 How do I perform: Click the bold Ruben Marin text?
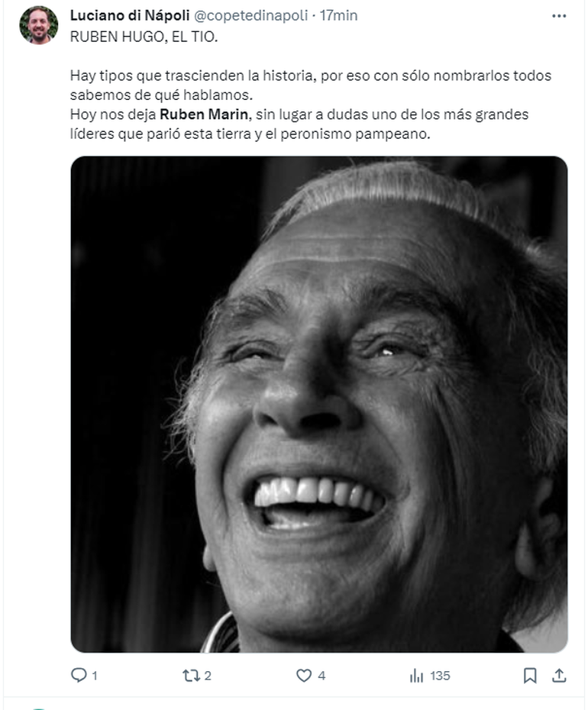(203, 114)
